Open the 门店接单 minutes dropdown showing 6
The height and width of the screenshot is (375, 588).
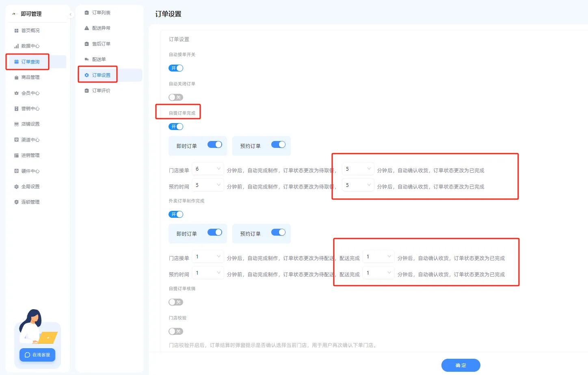[x=208, y=168]
